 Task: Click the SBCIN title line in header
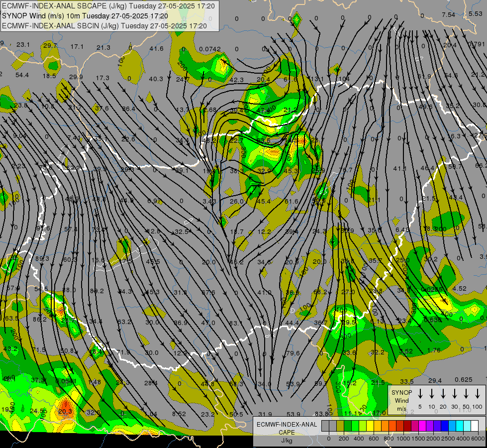pos(104,26)
